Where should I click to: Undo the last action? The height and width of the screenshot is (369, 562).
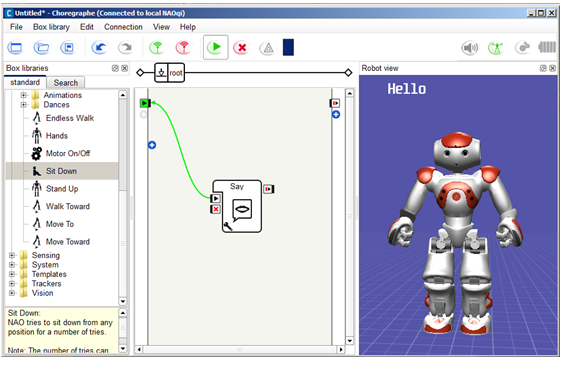point(99,48)
